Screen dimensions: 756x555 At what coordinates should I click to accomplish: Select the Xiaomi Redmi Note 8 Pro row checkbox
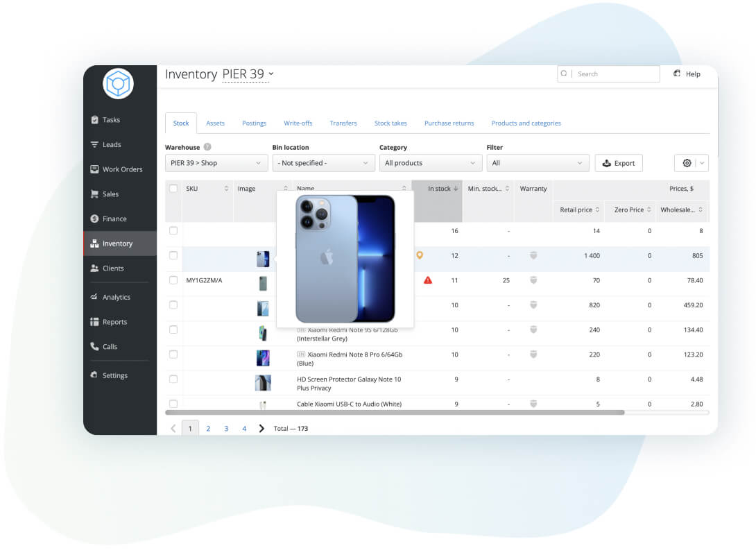173,355
